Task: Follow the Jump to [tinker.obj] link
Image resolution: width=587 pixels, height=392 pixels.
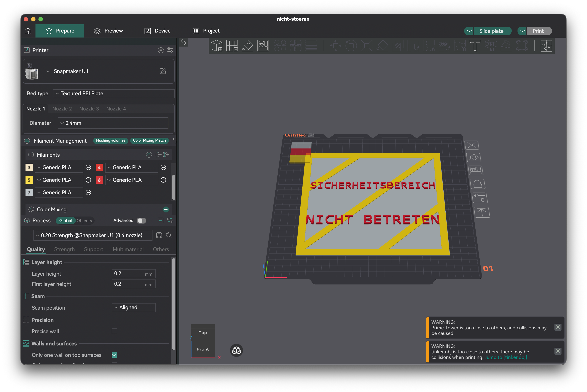Action: 505,357
